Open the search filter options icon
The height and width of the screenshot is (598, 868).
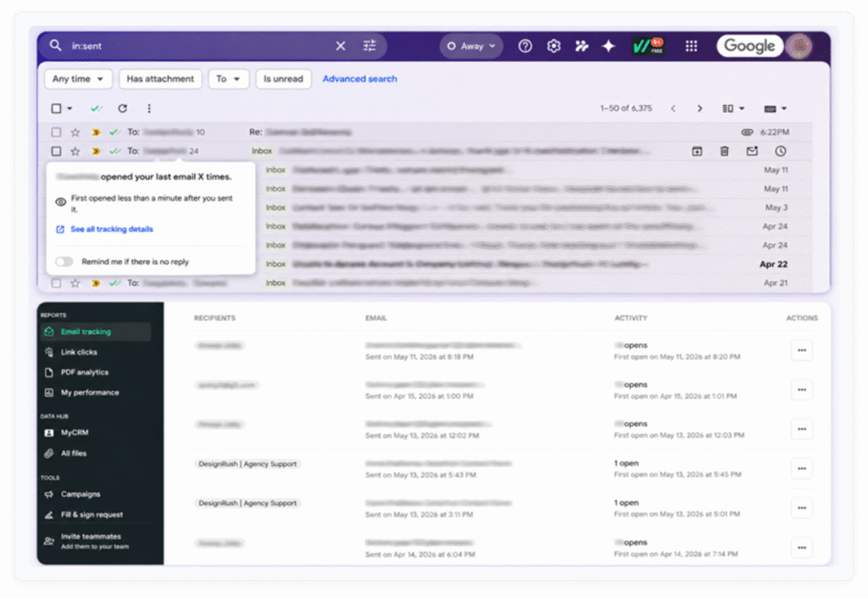tap(370, 46)
